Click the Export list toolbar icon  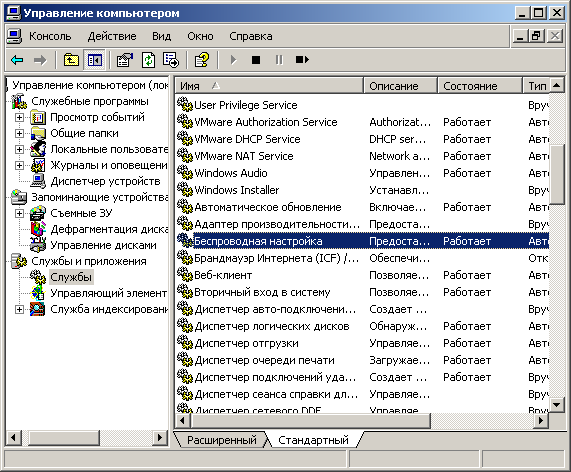pos(171,60)
